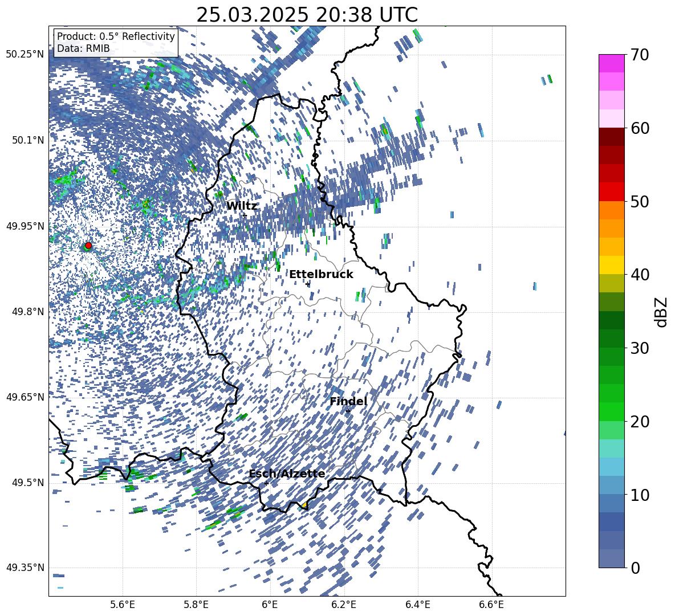This screenshot has height=616, width=675.
Task: Click the Findel location label
Action: coord(348,401)
